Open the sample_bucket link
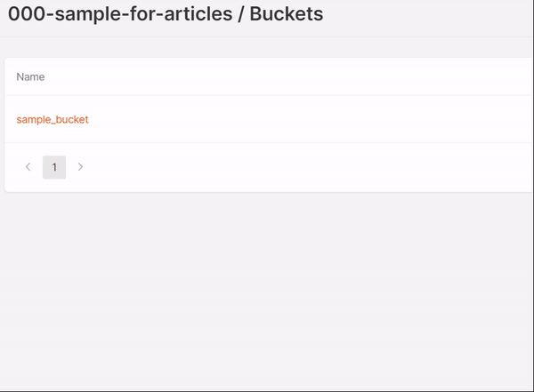534x392 pixels. click(53, 119)
